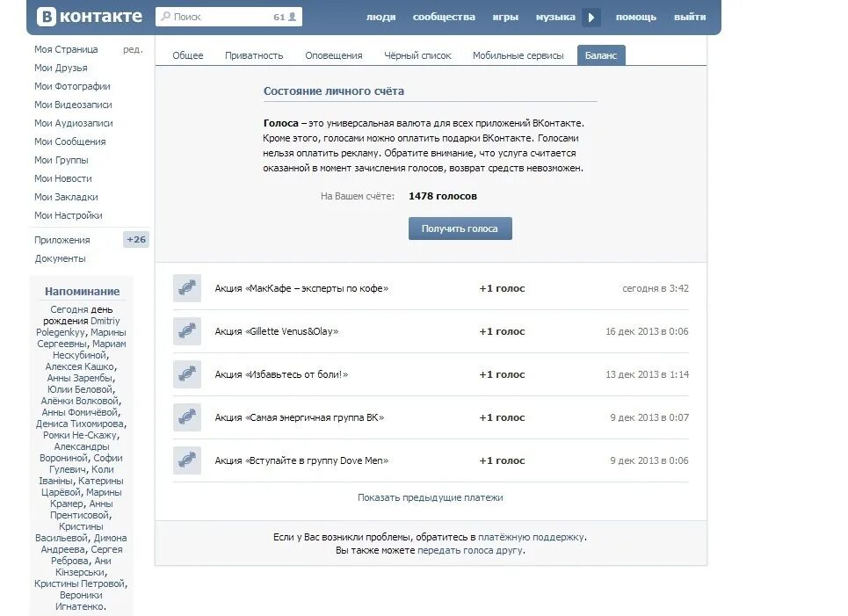Click Показать предыдущие платежи
This screenshot has height=616, width=848.
click(x=430, y=497)
